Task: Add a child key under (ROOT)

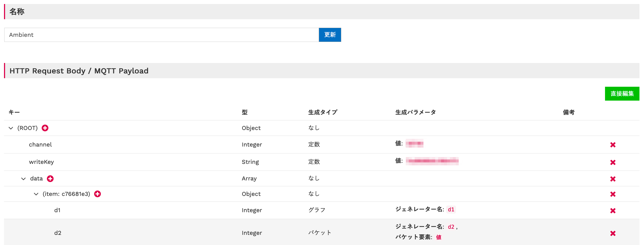Action: coord(45,128)
